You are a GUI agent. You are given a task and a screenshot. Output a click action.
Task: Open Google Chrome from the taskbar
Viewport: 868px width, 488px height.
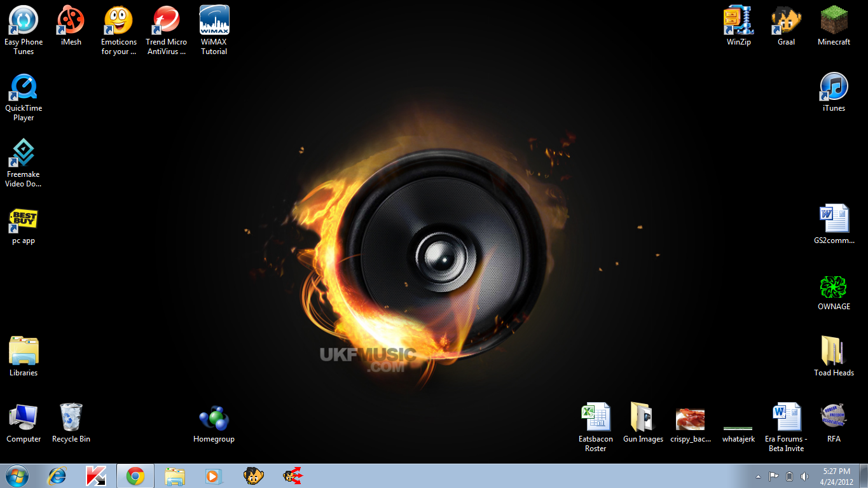(x=135, y=476)
